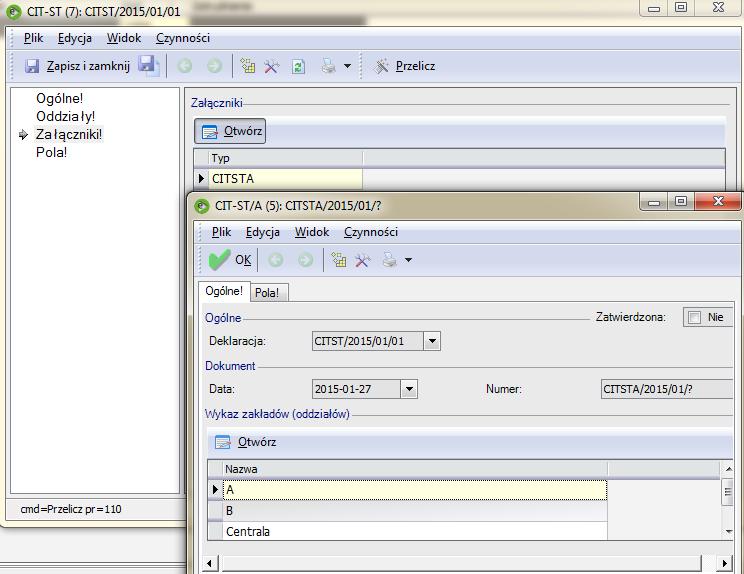Click the floppy disk Zapisz i zamknij icon
The width and height of the screenshot is (744, 574).
point(32,66)
